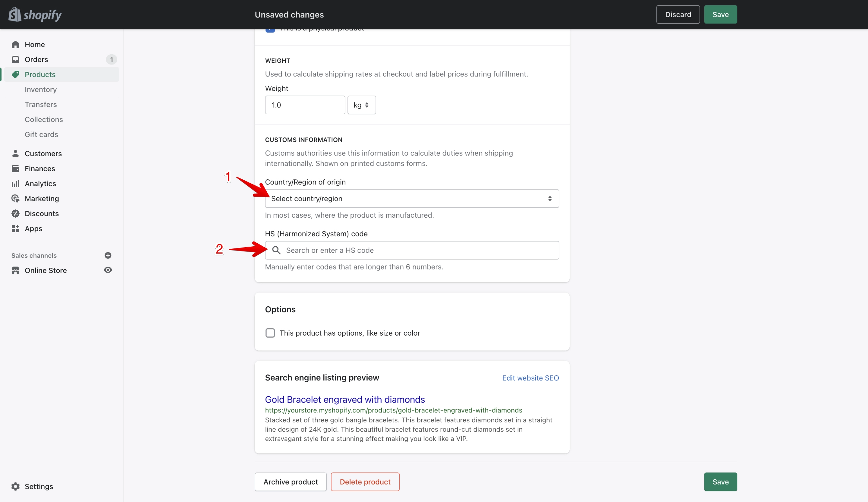Image resolution: width=868 pixels, height=502 pixels.
Task: Click the Finances icon
Action: pyautogui.click(x=15, y=169)
